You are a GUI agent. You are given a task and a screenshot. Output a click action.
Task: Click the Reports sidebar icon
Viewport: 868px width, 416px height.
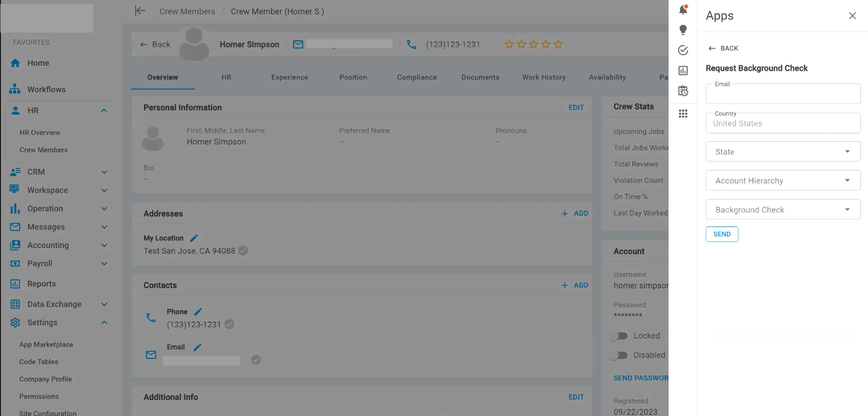click(x=15, y=283)
